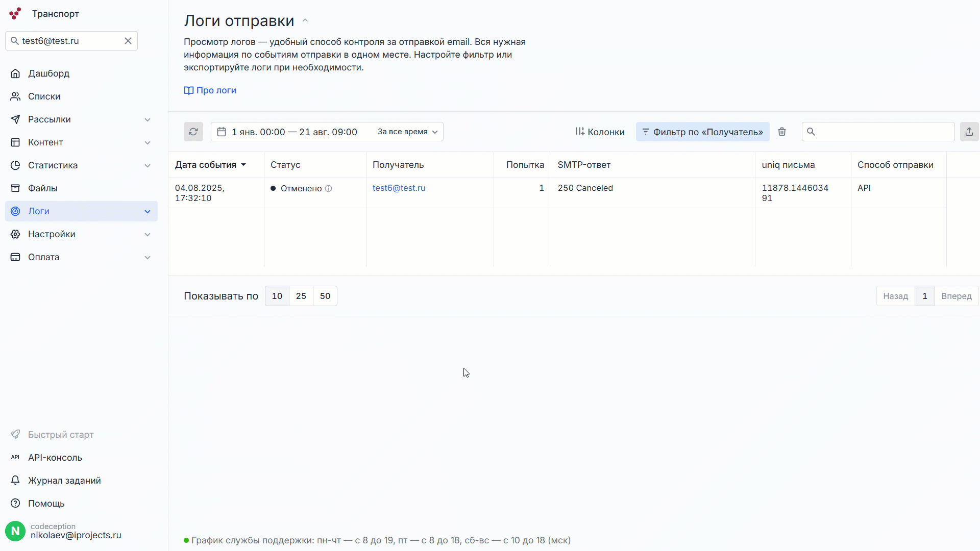Screen dimensions: 980x551
Task: Clear the test6@test.ru sidebar search
Action: (x=128, y=41)
